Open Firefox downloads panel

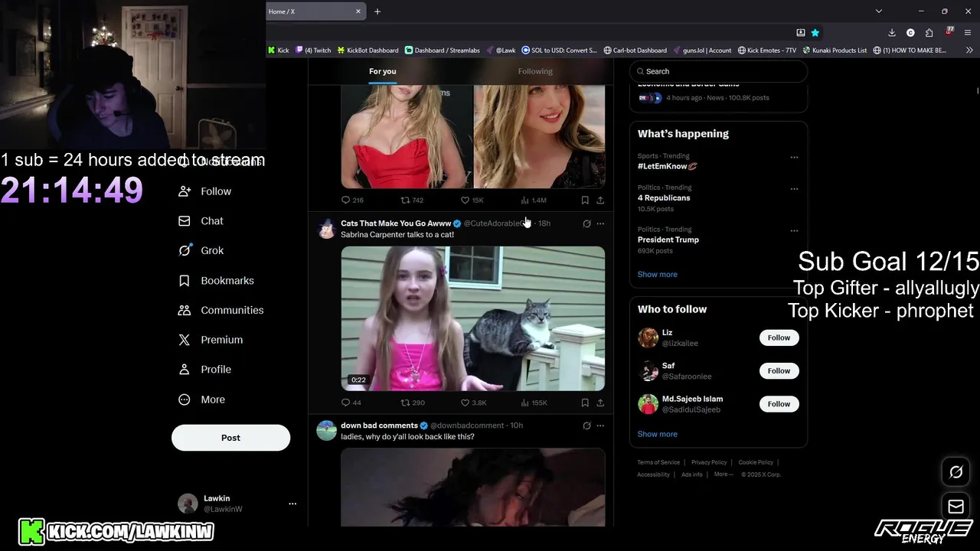pyautogui.click(x=892, y=33)
